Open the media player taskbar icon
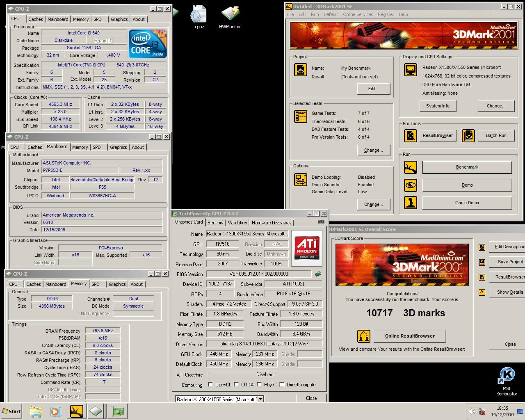The height and width of the screenshot is (420, 525). pyautogui.click(x=56, y=411)
